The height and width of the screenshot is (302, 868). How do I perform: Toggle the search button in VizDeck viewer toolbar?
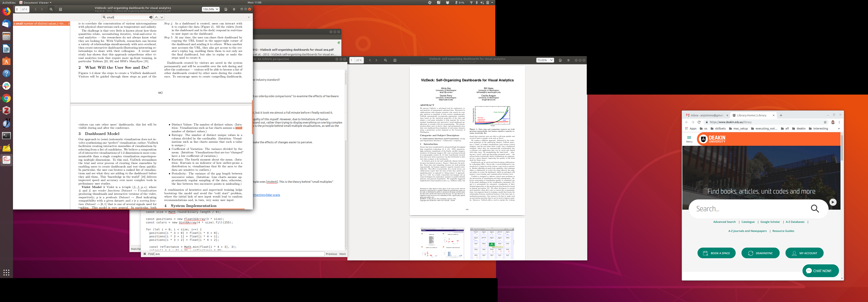coord(51,9)
